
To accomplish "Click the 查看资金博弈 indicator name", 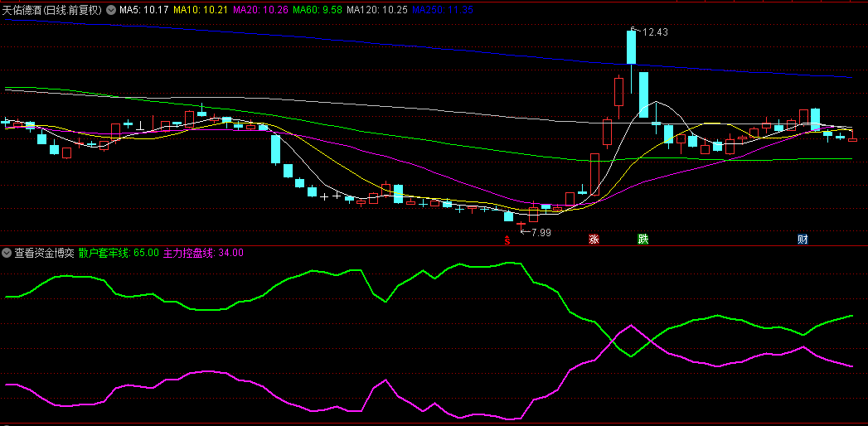I will tap(44, 254).
